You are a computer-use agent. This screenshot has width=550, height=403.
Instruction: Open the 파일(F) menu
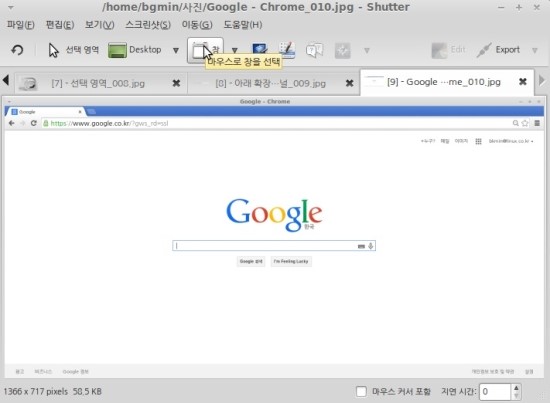pos(20,25)
